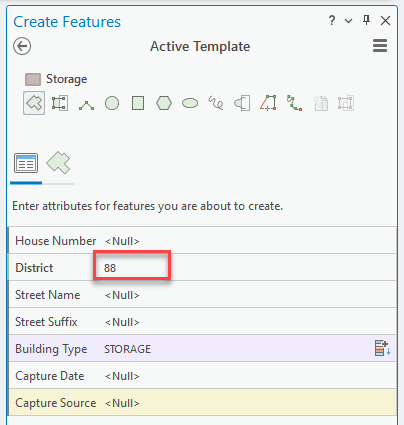Select the Ellipse construction tool
The height and width of the screenshot is (425, 404).
point(190,103)
